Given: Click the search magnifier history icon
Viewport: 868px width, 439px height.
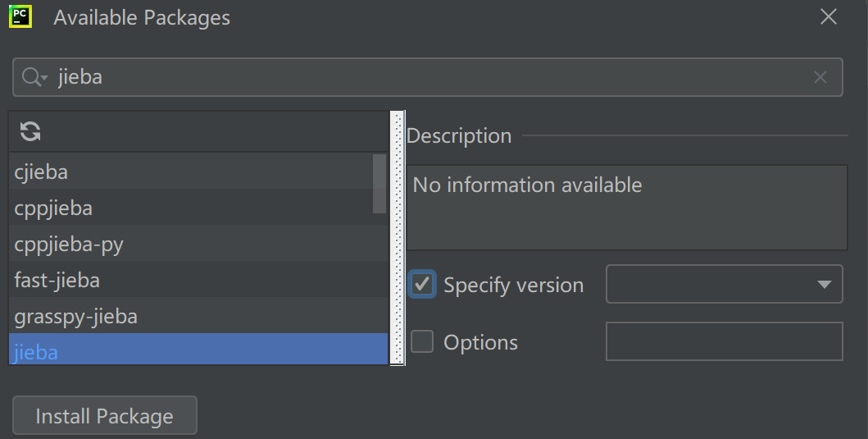Looking at the screenshot, I should click(x=34, y=77).
